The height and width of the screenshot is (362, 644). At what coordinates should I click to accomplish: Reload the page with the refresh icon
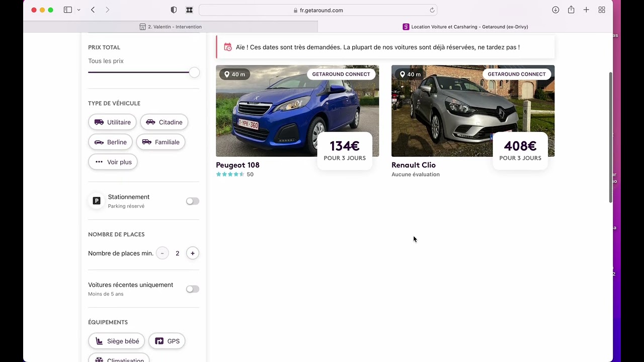point(432,10)
